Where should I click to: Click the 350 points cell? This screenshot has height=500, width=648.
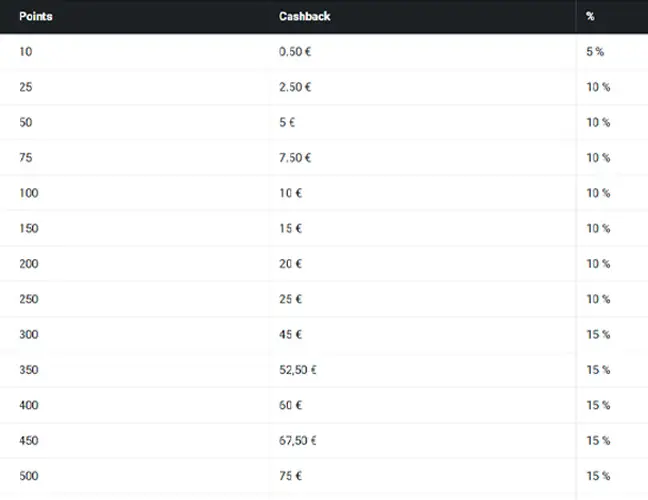28,370
